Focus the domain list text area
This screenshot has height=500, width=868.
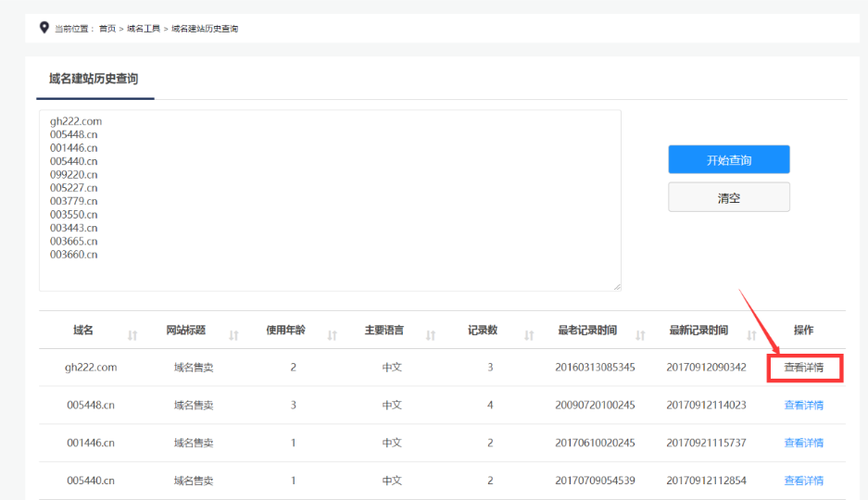[x=330, y=200]
